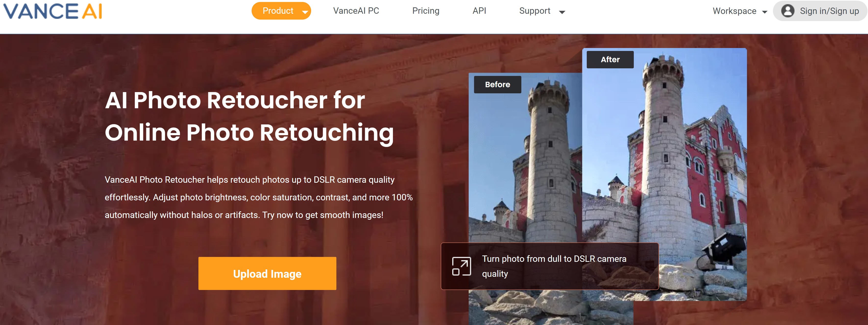
Task: Click Sign in/Sign up
Action: point(829,11)
